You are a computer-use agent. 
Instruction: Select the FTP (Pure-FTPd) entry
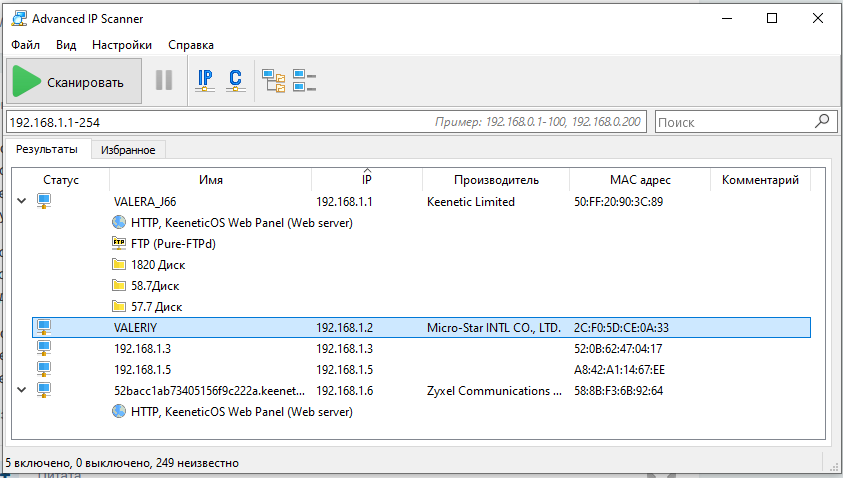tap(173, 244)
